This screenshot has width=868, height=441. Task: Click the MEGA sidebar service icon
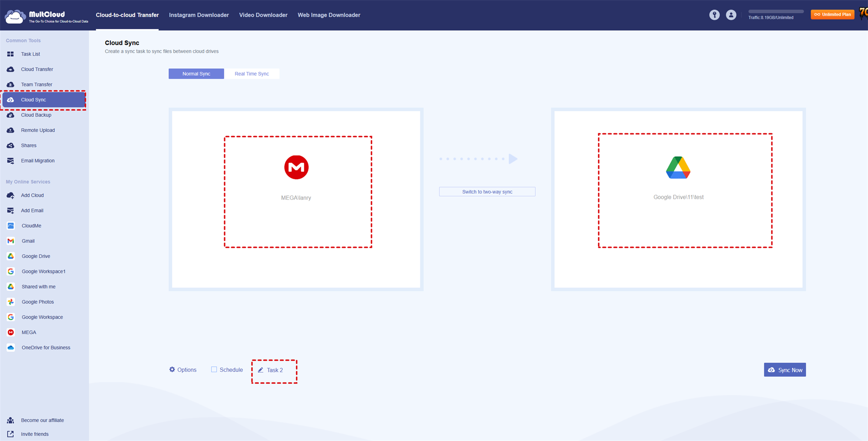pos(11,332)
